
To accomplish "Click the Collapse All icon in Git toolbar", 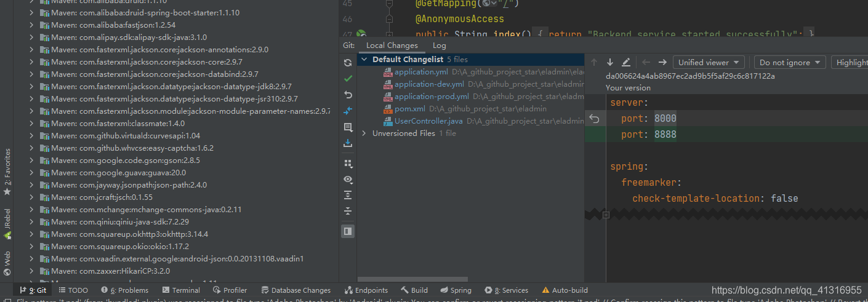I will (x=348, y=211).
